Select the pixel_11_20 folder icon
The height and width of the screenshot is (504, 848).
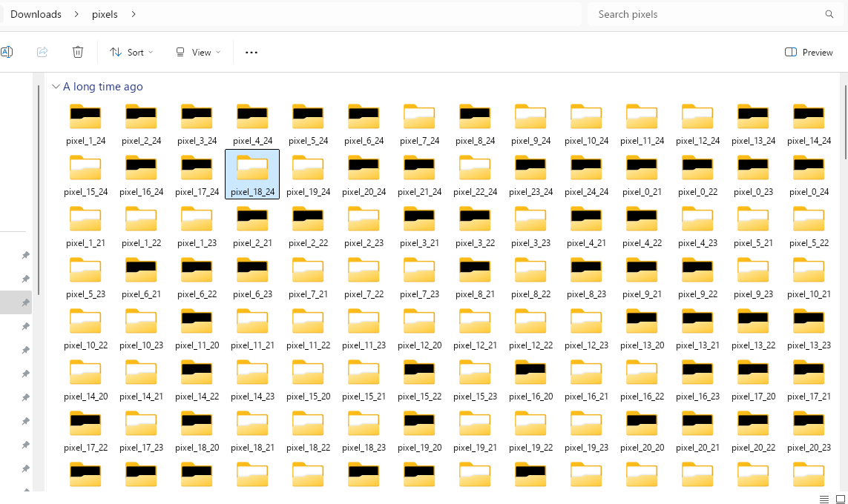pos(197,321)
